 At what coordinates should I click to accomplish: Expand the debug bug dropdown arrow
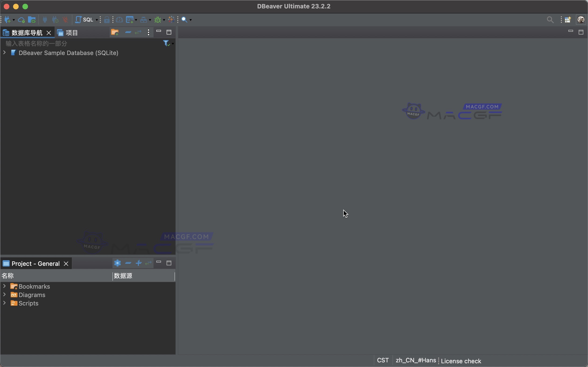click(x=164, y=20)
